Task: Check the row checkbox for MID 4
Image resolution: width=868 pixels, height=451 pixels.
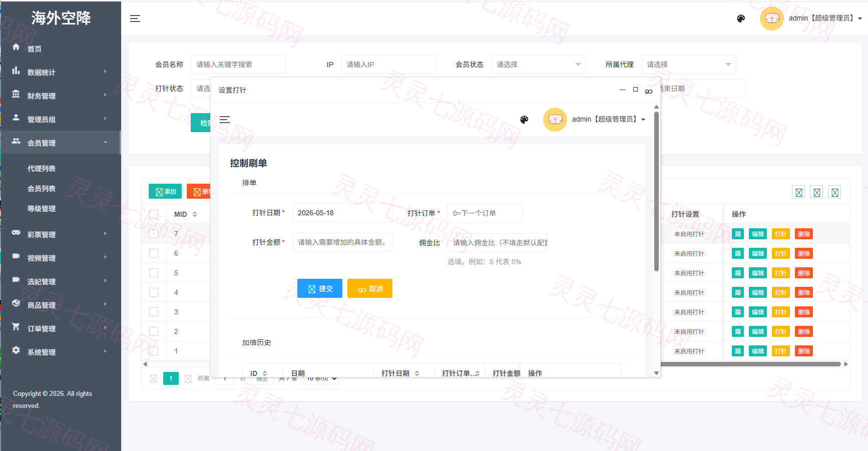Action: [154, 292]
